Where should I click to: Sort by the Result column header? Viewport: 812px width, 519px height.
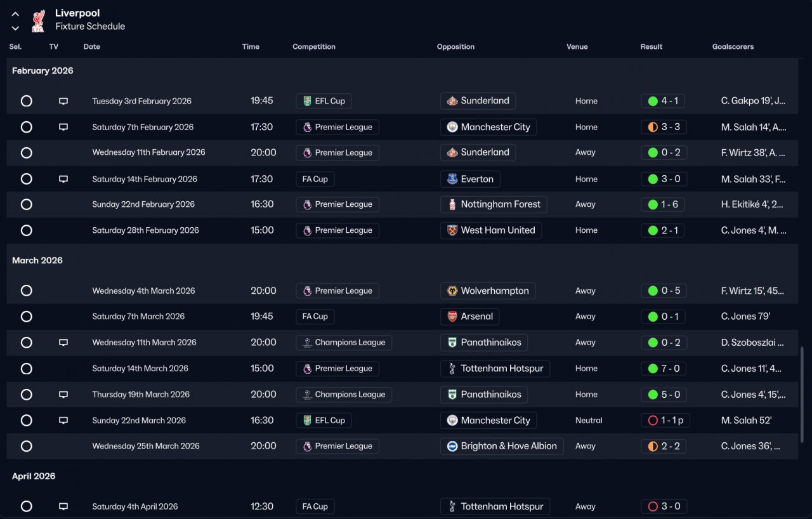(652, 47)
